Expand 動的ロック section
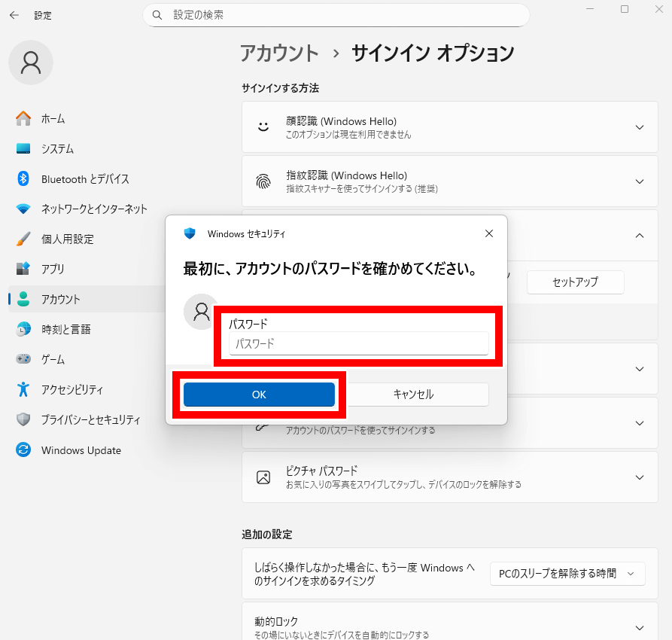This screenshot has width=672, height=640. pos(639,627)
